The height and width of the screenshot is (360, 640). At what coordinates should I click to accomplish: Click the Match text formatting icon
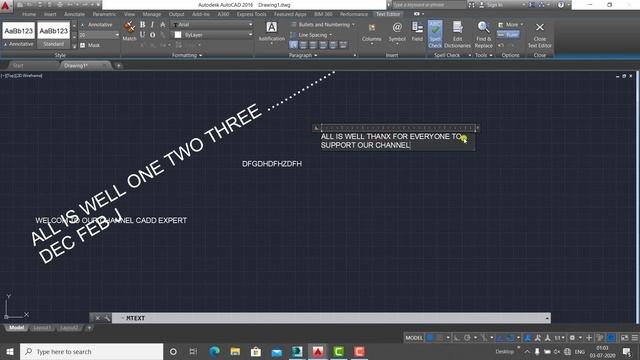click(129, 31)
